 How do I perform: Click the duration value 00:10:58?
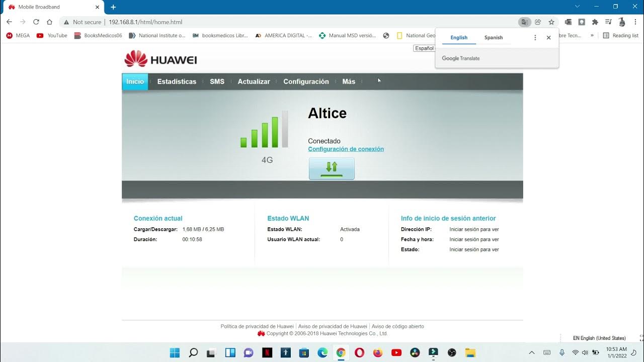[x=192, y=239]
